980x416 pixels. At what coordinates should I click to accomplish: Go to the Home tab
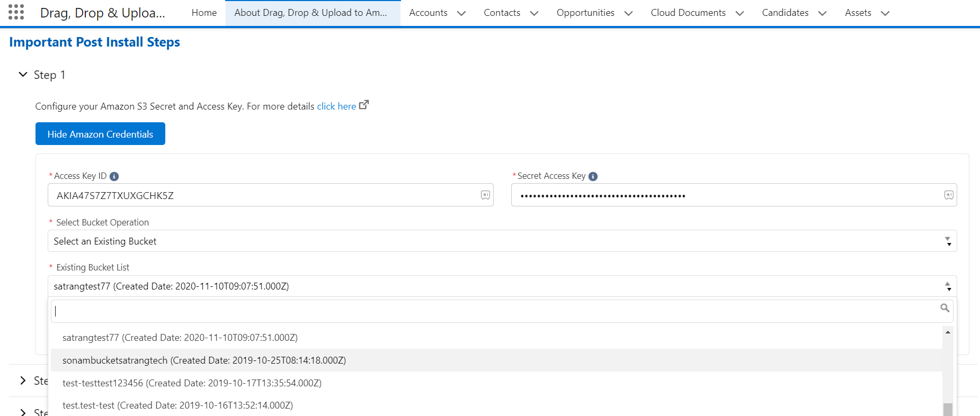pyautogui.click(x=204, y=13)
